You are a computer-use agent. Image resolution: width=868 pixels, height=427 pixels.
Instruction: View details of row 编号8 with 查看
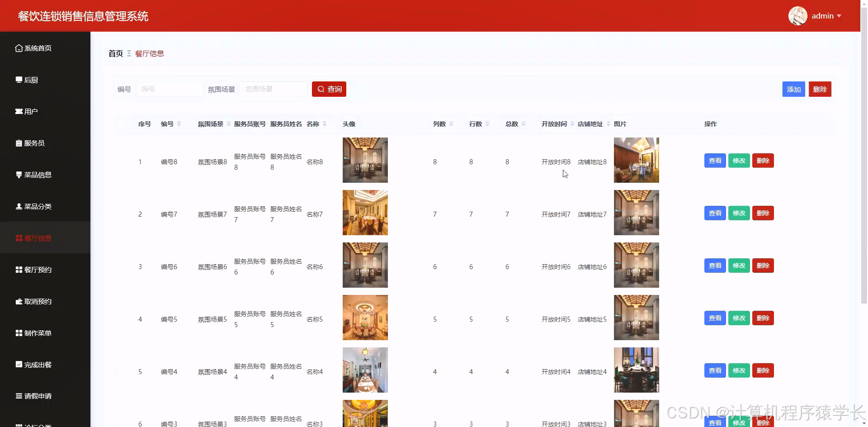pyautogui.click(x=715, y=161)
